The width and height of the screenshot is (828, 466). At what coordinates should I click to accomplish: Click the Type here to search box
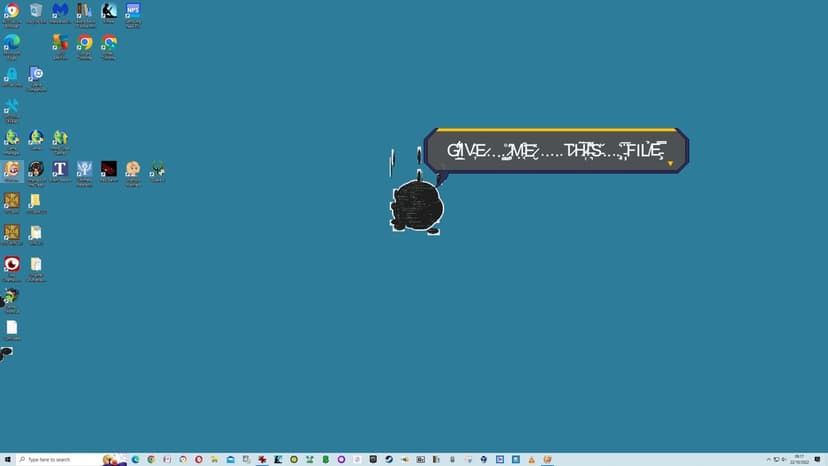(x=61, y=460)
